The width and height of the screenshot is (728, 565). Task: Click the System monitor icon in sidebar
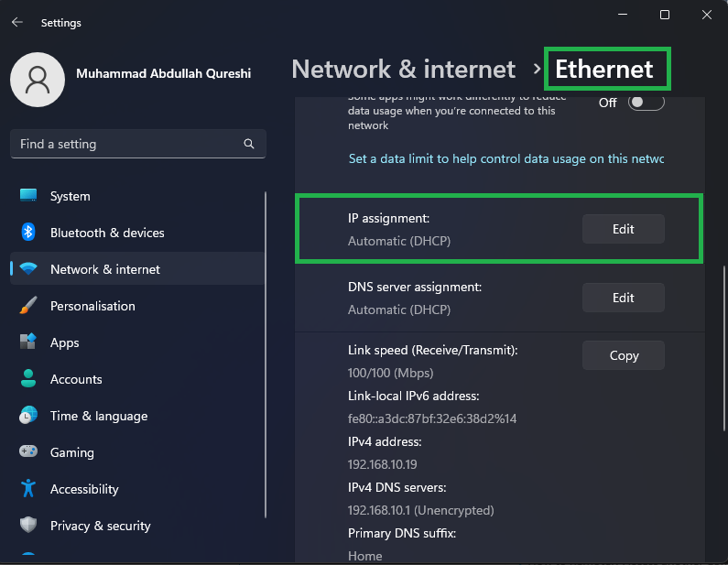point(28,196)
